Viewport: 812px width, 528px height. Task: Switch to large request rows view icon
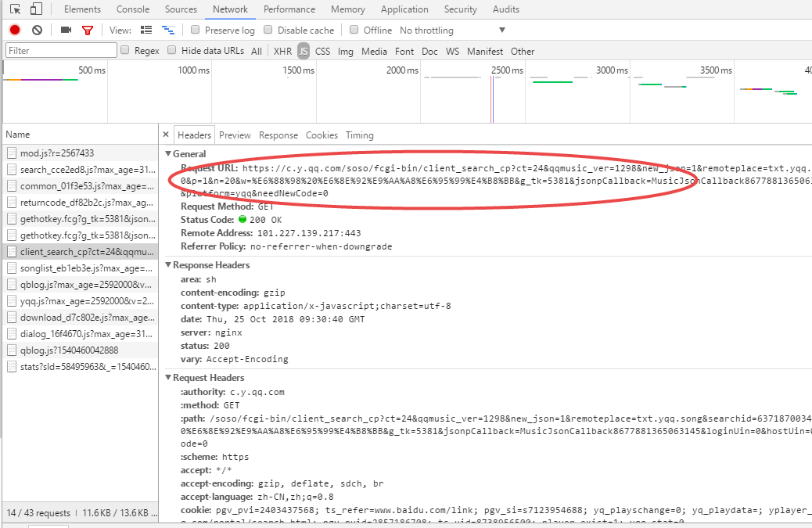point(146,30)
